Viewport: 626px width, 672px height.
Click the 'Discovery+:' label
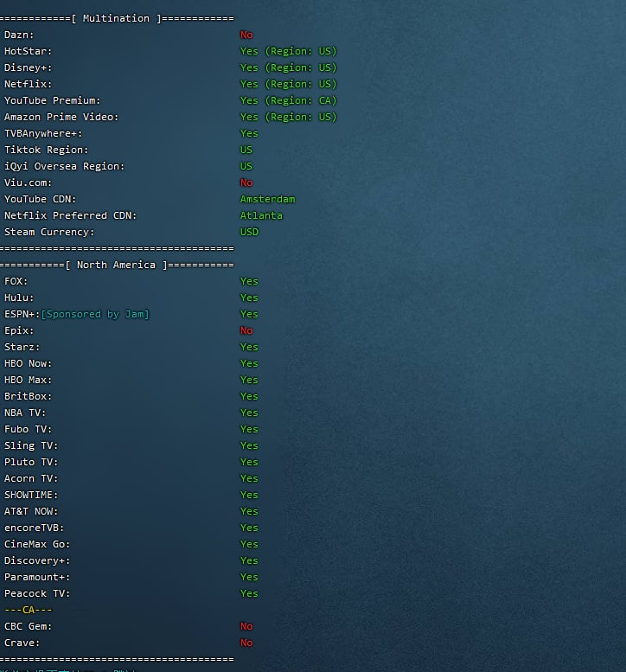coord(37,560)
